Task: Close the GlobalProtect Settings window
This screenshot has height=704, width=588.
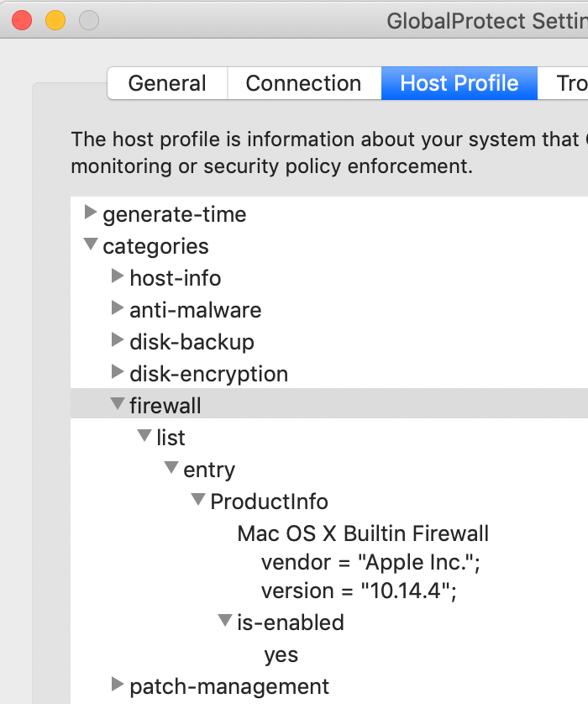Action: [22, 21]
